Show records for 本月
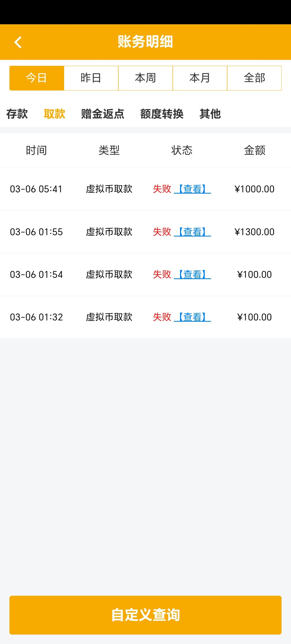291x644 pixels. coord(200,78)
